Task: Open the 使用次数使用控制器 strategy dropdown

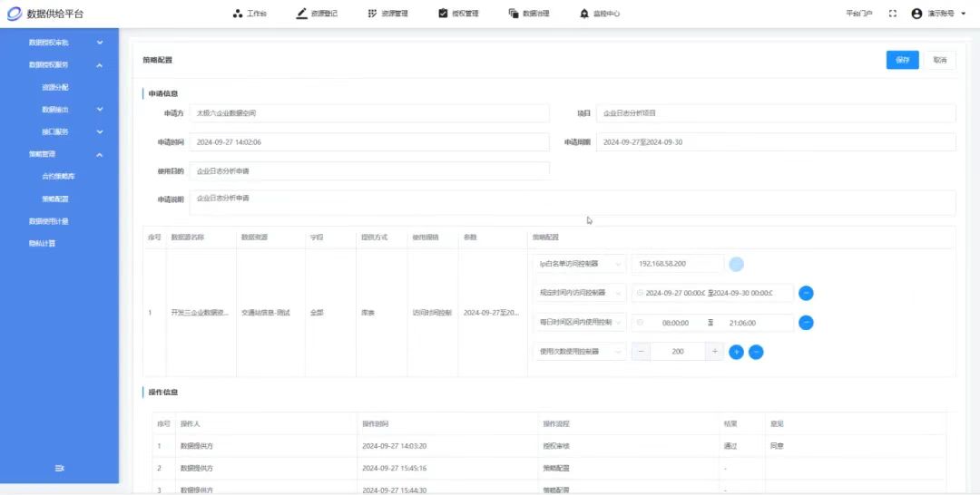Action: pos(580,352)
